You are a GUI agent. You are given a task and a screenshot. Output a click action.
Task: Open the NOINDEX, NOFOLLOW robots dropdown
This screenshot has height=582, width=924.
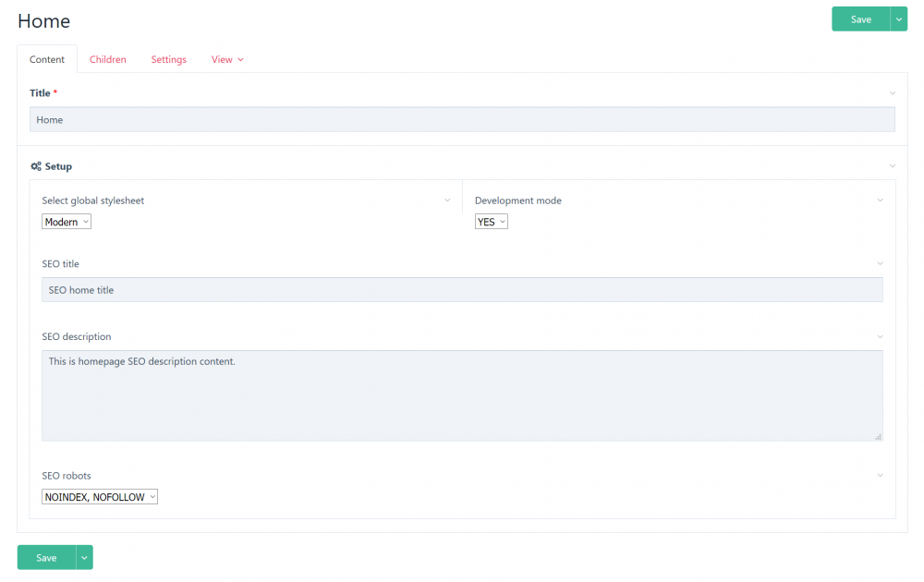coord(100,497)
